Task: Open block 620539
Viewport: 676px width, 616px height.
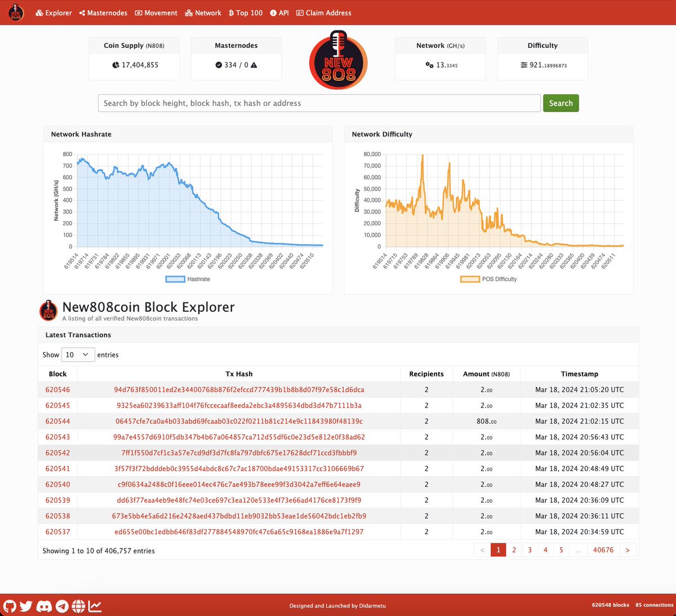Action: point(58,500)
